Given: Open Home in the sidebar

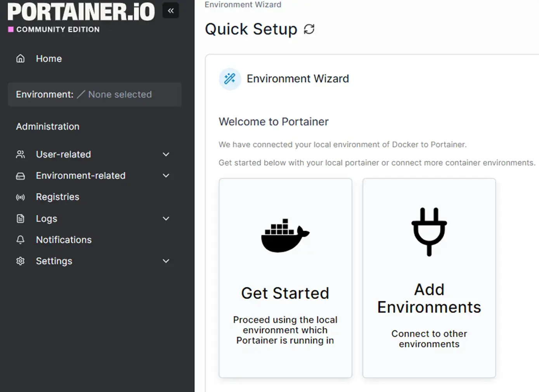Looking at the screenshot, I should (49, 59).
